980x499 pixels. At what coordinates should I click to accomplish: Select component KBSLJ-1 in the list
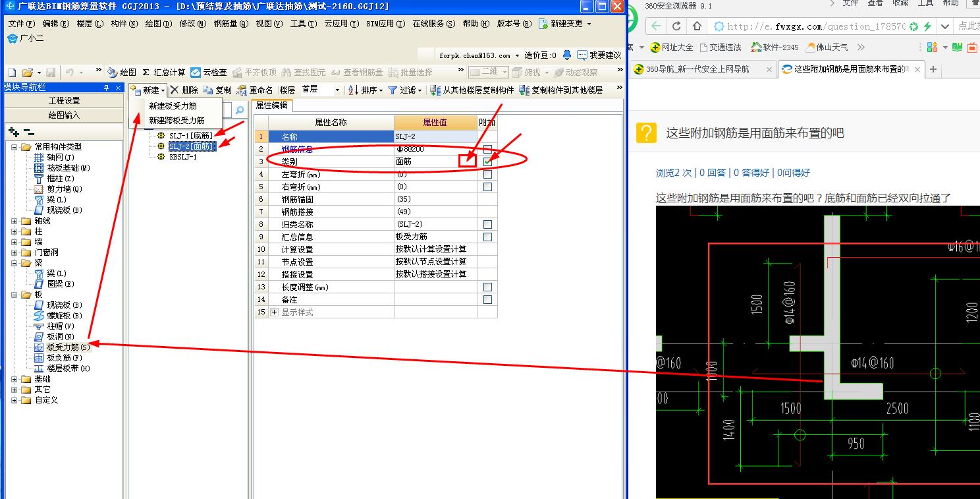point(183,157)
